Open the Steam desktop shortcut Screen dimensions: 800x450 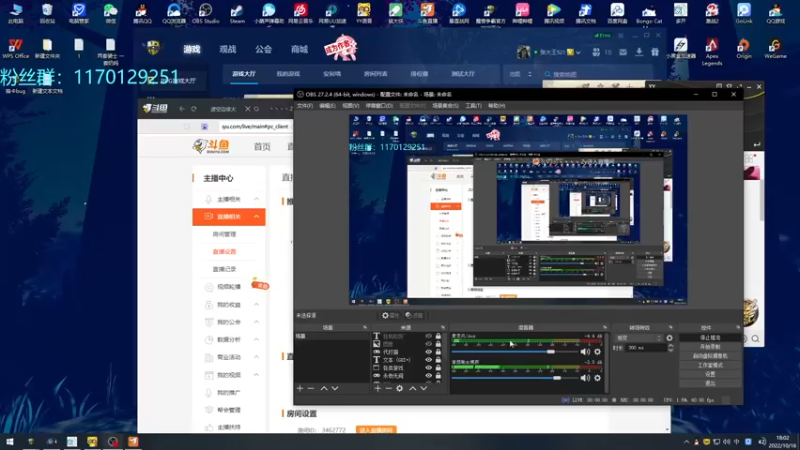coord(237,13)
